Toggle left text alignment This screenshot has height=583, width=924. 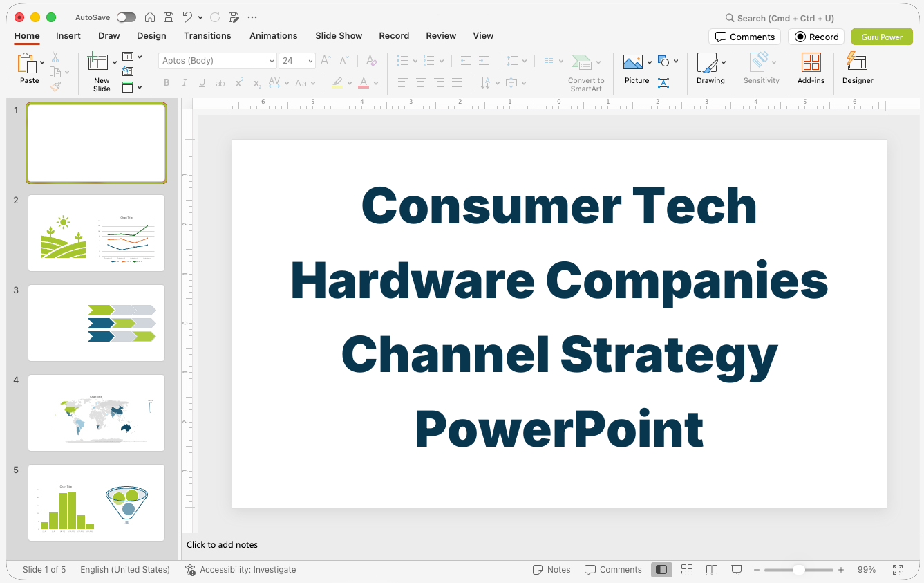[403, 83]
